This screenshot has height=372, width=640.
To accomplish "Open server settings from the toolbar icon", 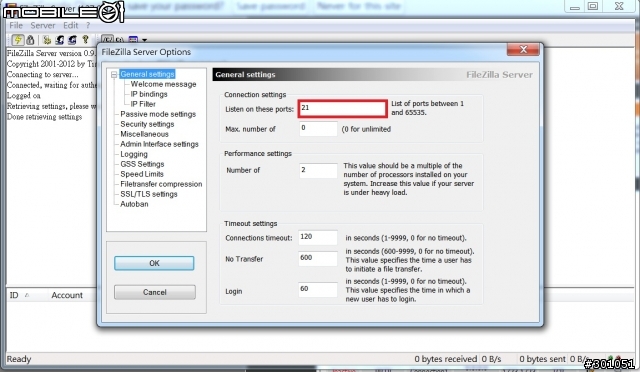I will click(x=47, y=40).
